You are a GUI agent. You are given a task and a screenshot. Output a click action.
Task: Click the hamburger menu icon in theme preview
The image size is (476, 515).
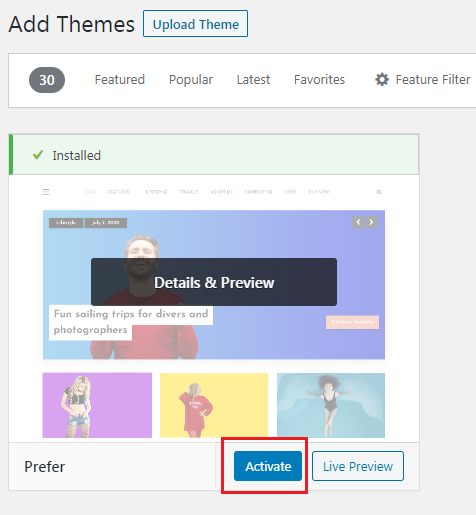46,192
